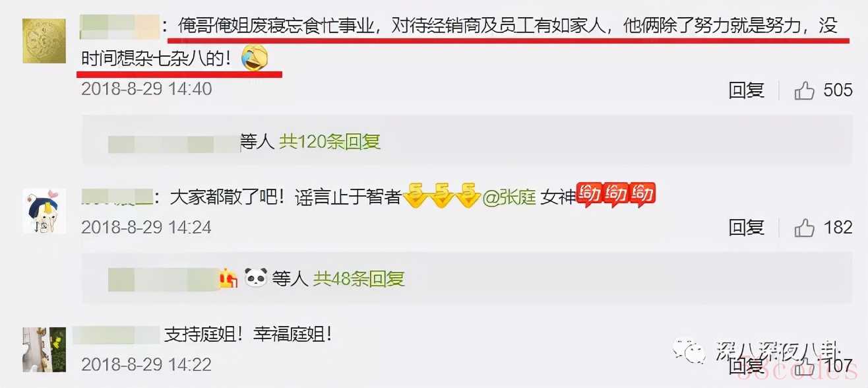This screenshot has height=388, width=868.
Task: Click 回复 on the 14:24 comment
Action: point(747,228)
